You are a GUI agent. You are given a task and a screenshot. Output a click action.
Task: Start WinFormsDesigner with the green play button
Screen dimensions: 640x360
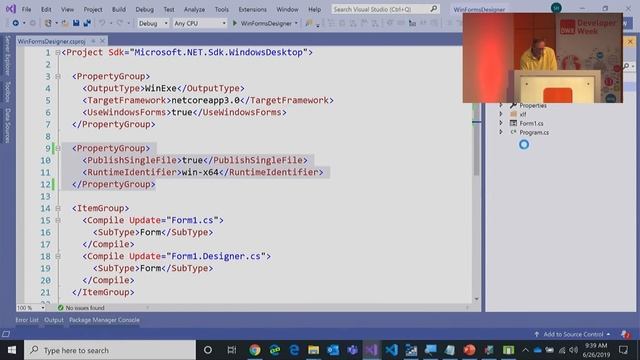pos(235,23)
